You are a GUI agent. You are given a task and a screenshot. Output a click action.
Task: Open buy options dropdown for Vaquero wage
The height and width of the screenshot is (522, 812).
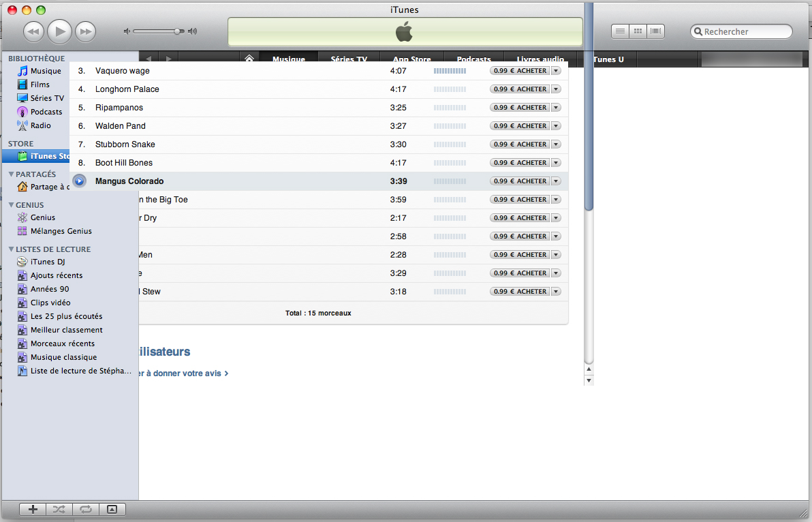556,71
